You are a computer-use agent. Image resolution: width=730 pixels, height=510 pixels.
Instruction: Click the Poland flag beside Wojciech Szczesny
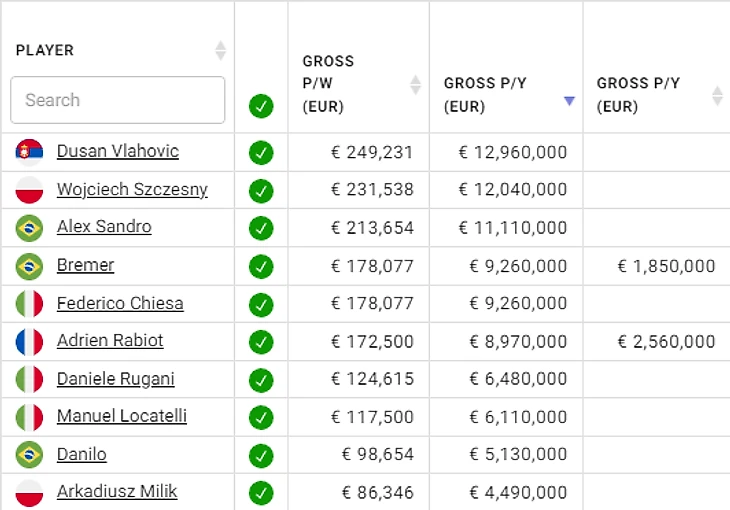pos(29,190)
